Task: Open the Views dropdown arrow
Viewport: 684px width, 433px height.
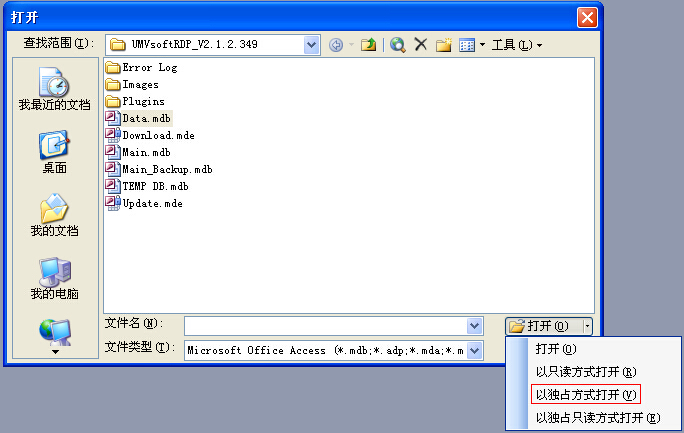Action: pyautogui.click(x=482, y=45)
